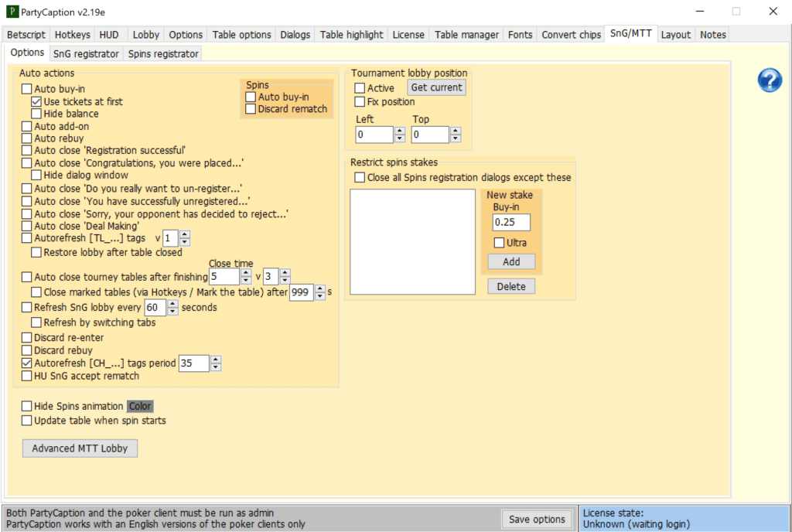Tick the Ultra stake checkbox
Viewport: 792px width, 532px height.
[499, 243]
